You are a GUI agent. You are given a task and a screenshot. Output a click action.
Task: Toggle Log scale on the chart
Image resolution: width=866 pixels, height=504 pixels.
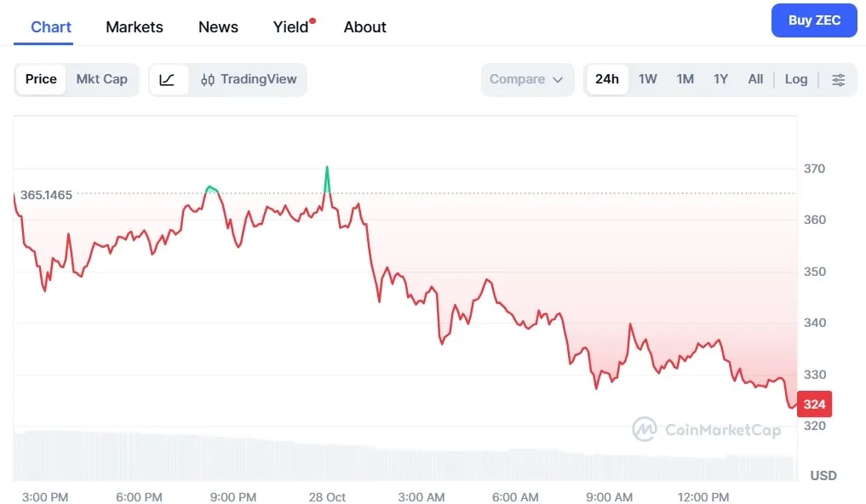pos(794,78)
